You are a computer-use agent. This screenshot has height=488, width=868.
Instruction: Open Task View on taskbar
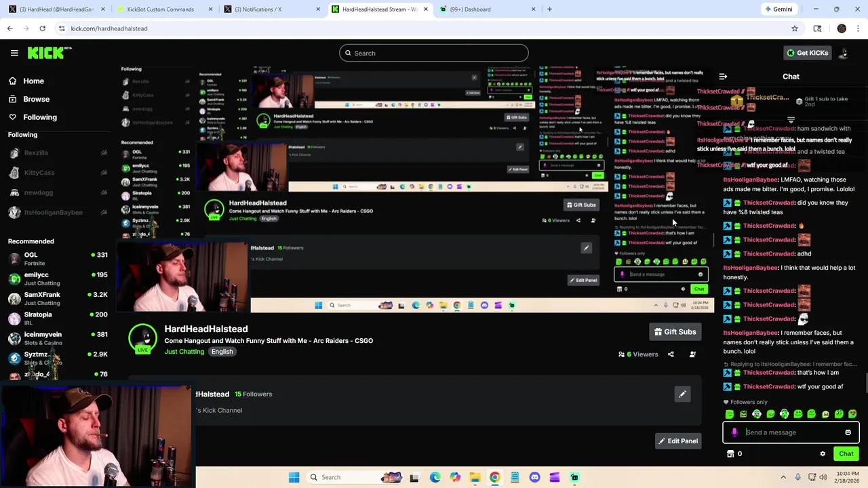click(x=414, y=477)
